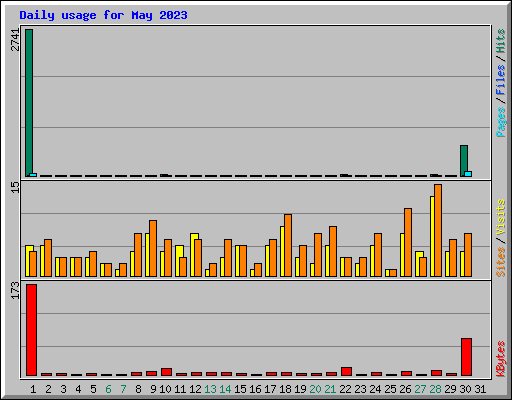
Task: Click green weekend day label 27
Action: (x=420, y=389)
